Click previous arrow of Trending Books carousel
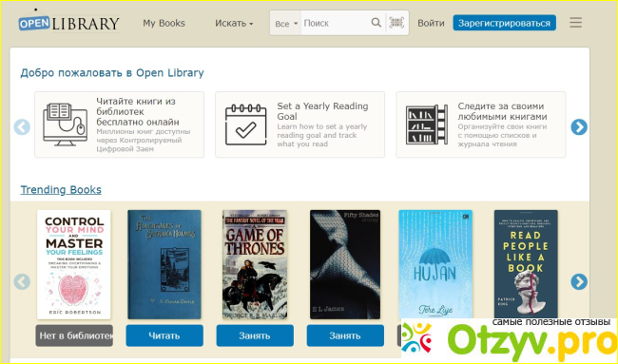The height and width of the screenshot is (364, 618). (x=22, y=282)
